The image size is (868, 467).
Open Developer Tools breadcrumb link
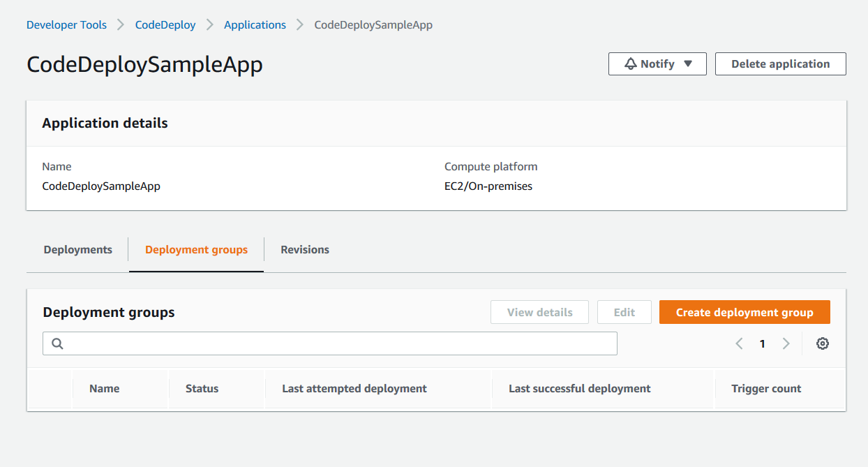pos(66,24)
